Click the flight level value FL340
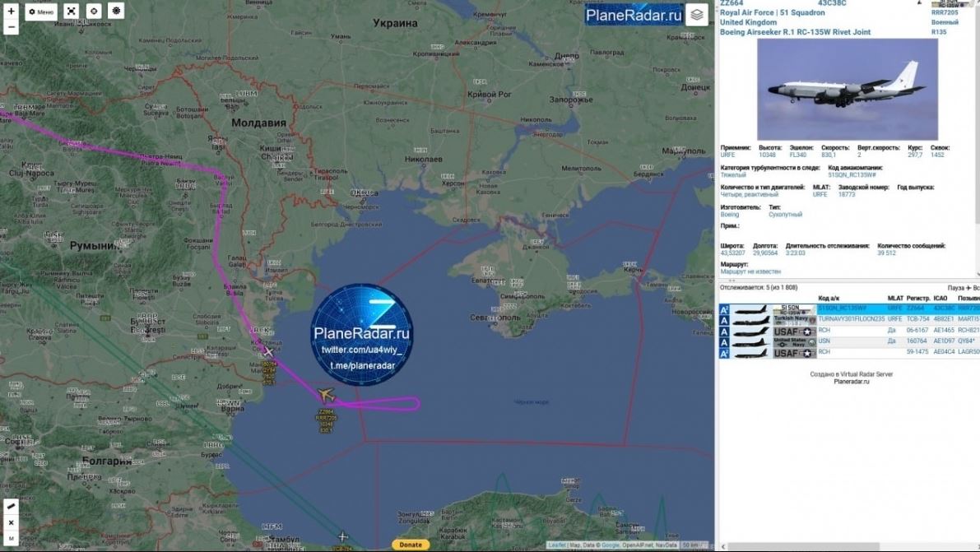 coord(797,155)
